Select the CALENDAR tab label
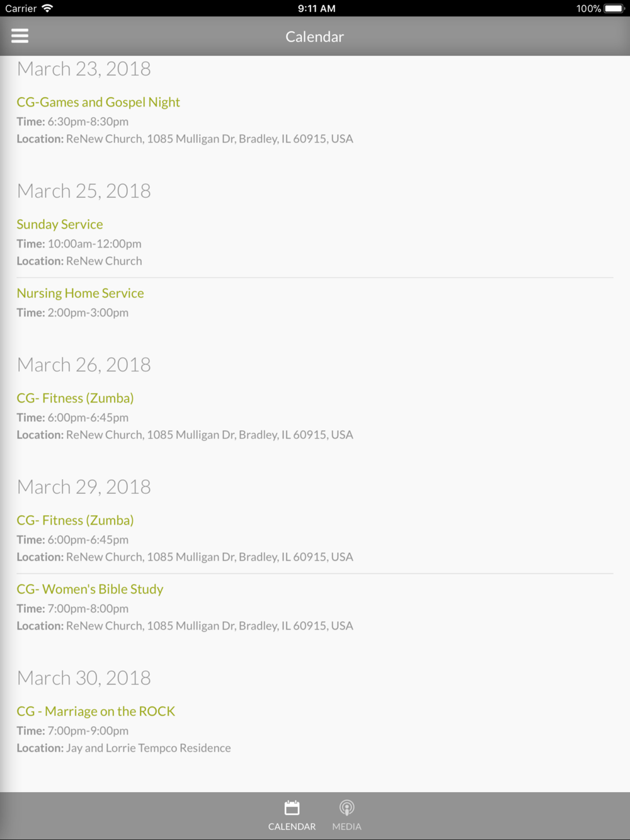 (292, 826)
